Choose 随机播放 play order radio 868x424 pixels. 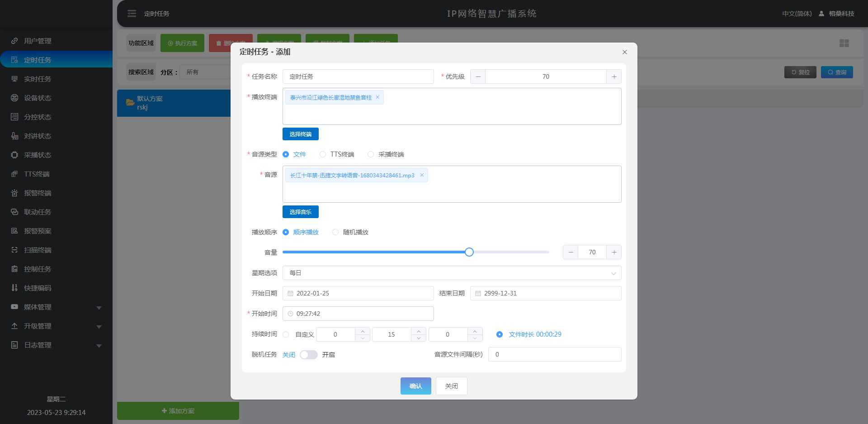click(x=335, y=232)
